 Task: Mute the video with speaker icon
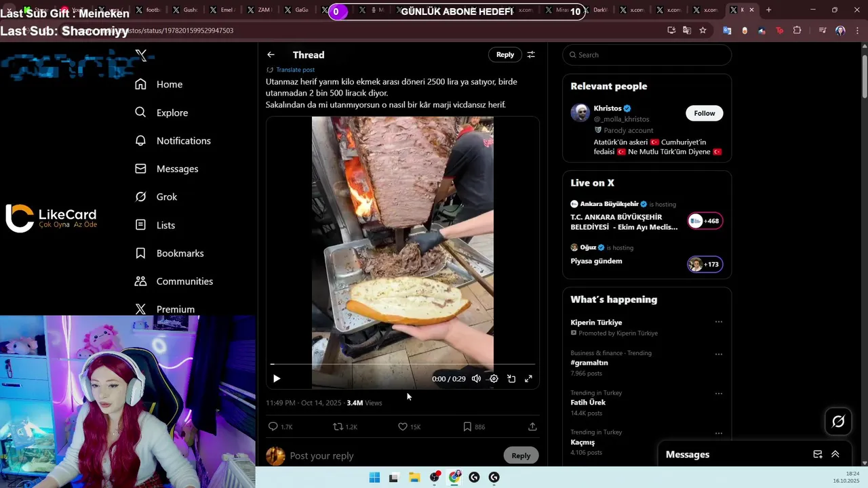(476, 379)
